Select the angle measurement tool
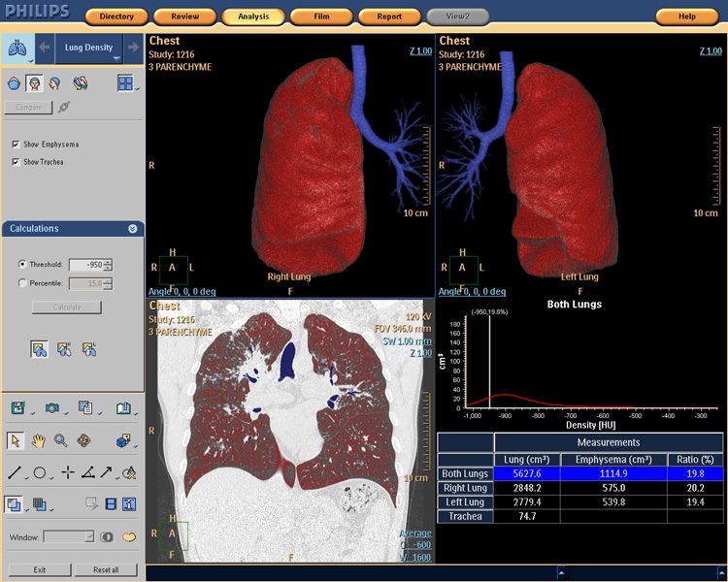Screen dimensions: 728x582 [88, 473]
